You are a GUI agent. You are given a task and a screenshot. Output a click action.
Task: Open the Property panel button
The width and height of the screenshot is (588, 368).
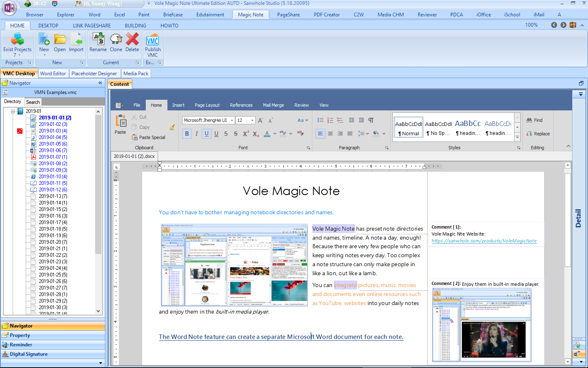coord(53,335)
